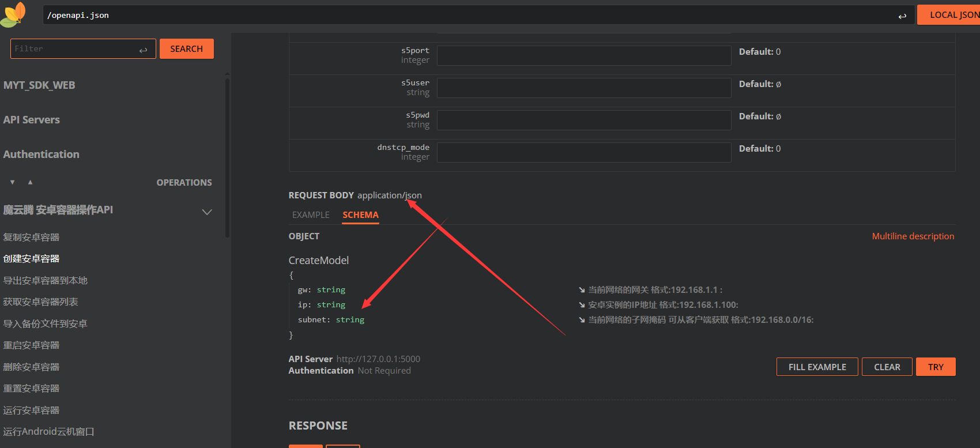Click the enter icon in Filter box
Image resolution: width=980 pixels, height=448 pixels.
(x=143, y=50)
